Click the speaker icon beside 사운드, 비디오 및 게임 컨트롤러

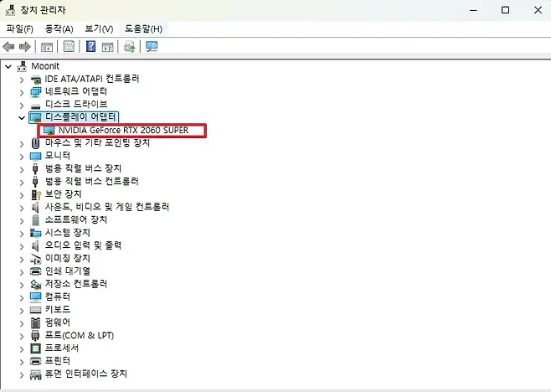35,207
